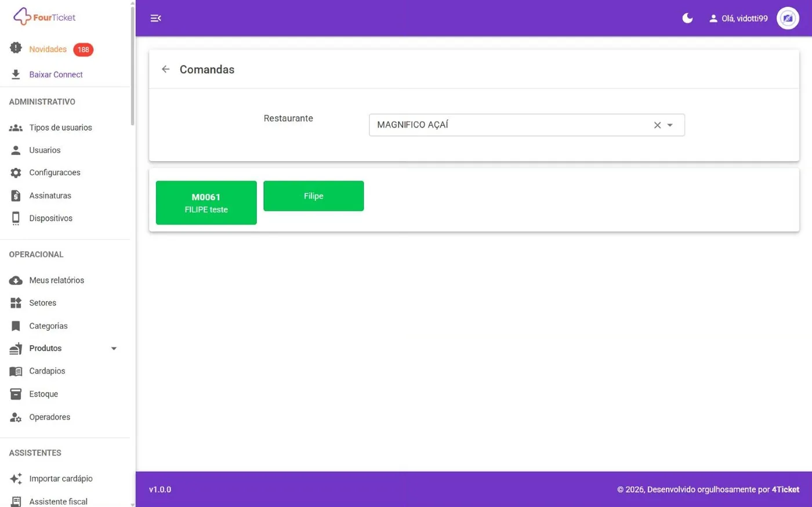The image size is (812, 507).
Task: Click the Novidades badge icon
Action: 16,48
